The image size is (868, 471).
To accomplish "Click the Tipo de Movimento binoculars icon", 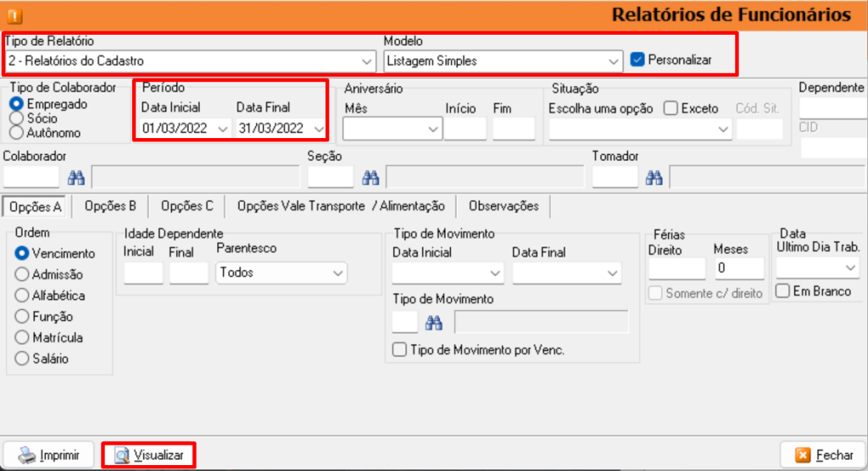I will (434, 323).
